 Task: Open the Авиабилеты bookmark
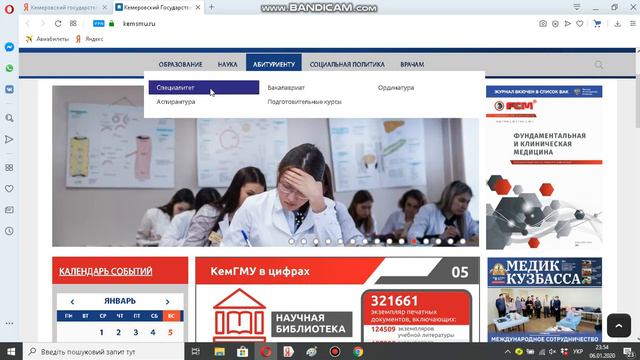47,39
